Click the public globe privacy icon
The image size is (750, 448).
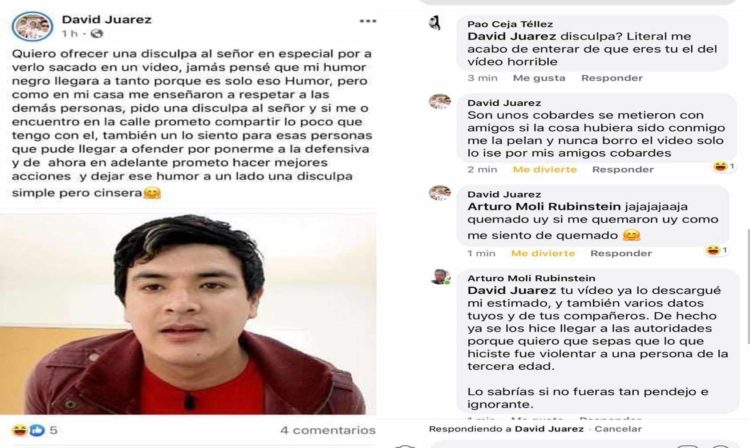[x=97, y=33]
